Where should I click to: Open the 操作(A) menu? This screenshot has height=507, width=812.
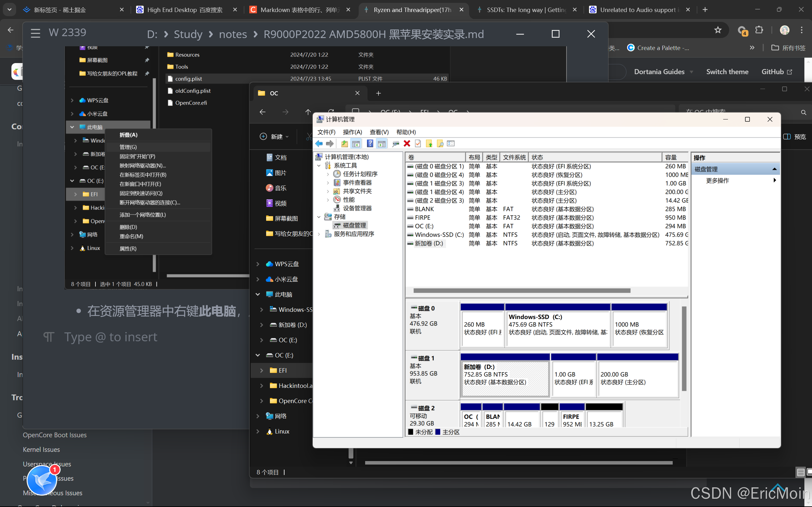coord(352,132)
